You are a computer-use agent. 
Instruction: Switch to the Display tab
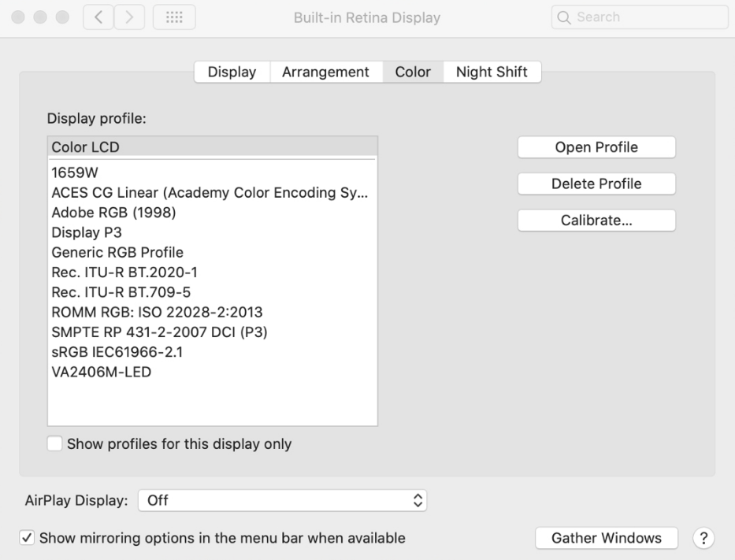coord(232,72)
